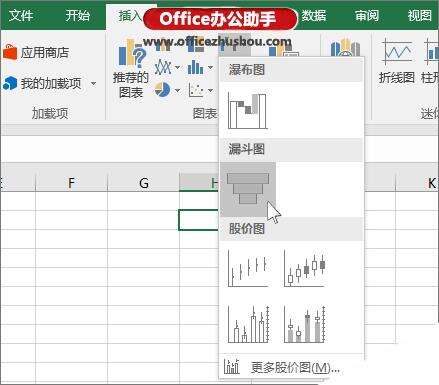The image size is (439, 385).
Task: Select the volume-high-low-close stock chart
Action: pos(248,324)
